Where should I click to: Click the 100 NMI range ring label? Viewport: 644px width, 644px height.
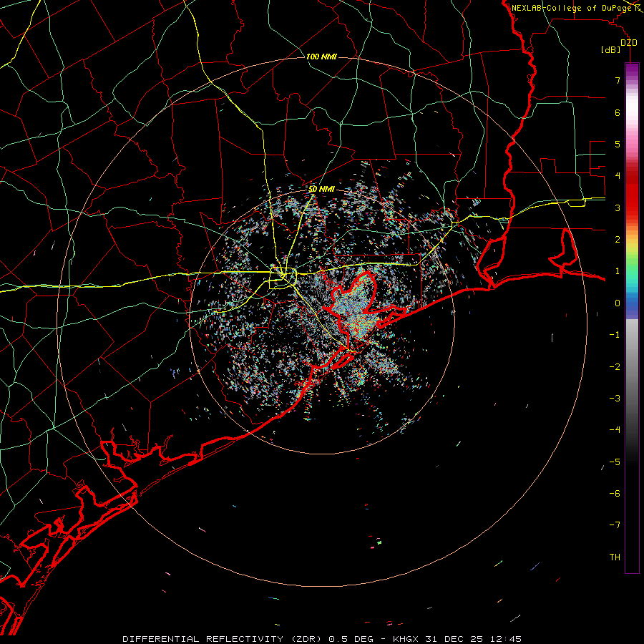coord(321,57)
